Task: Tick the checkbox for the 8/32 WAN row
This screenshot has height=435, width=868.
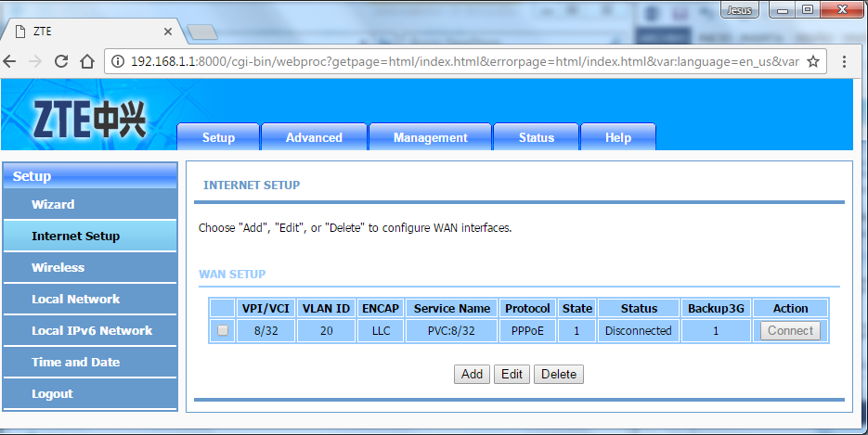Action: click(223, 330)
